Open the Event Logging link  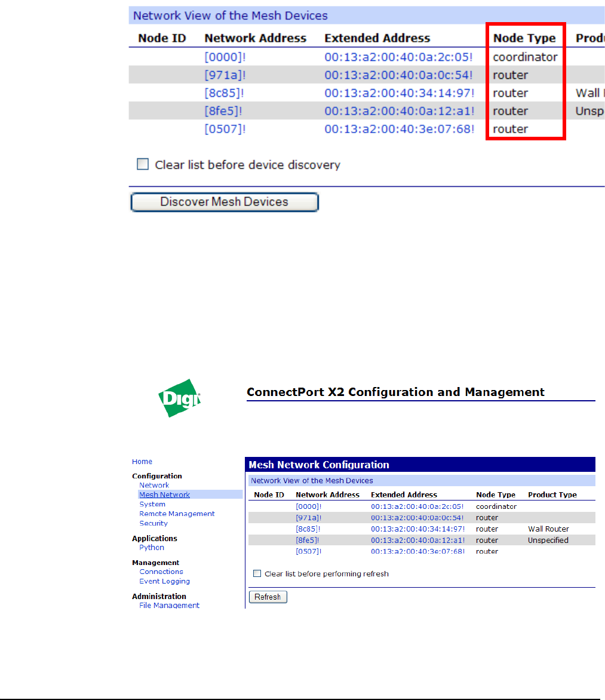tap(164, 581)
